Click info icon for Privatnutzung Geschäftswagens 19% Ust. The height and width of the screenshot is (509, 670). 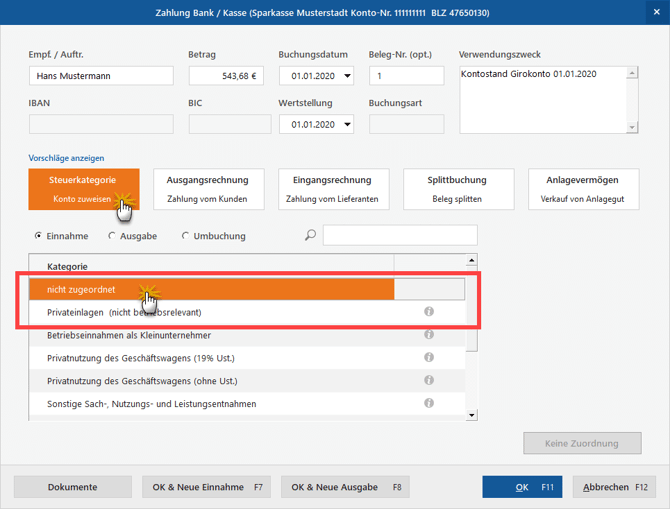pyautogui.click(x=429, y=357)
